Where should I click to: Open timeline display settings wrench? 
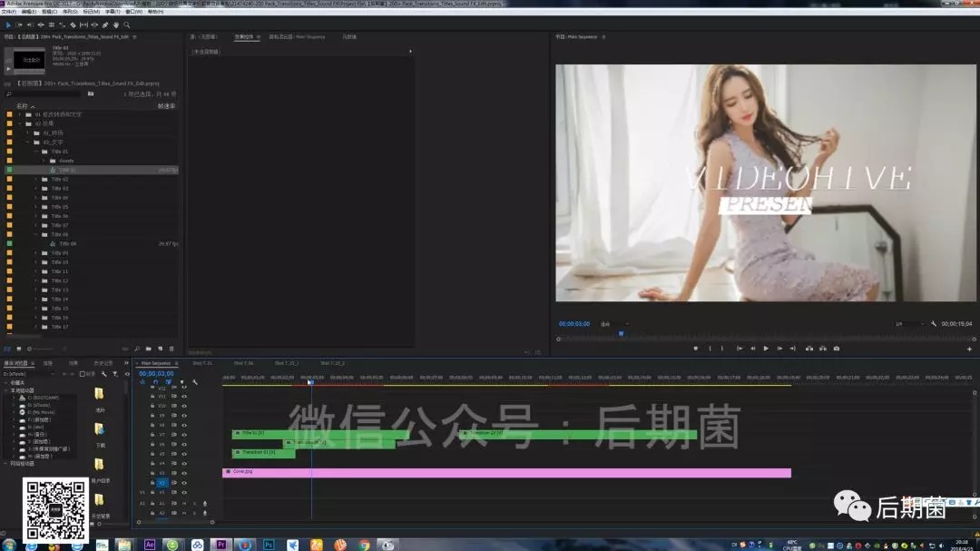[195, 381]
